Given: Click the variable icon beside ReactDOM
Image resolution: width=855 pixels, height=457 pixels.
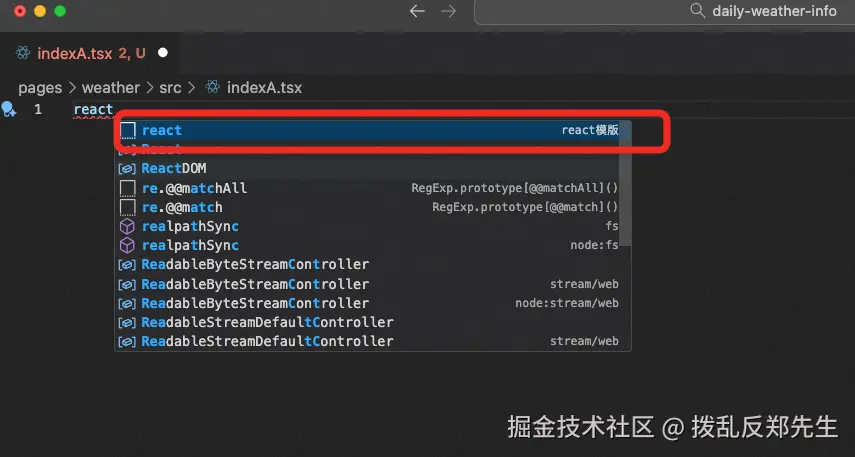Looking at the screenshot, I should tap(127, 169).
